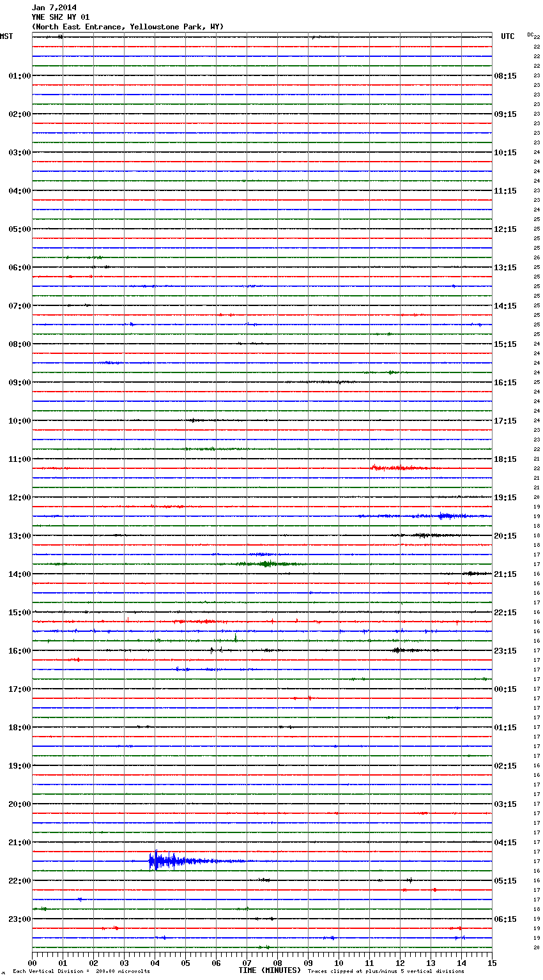Click the 22:15 UTC time label
This screenshot has width=543, height=980.
coord(505,613)
